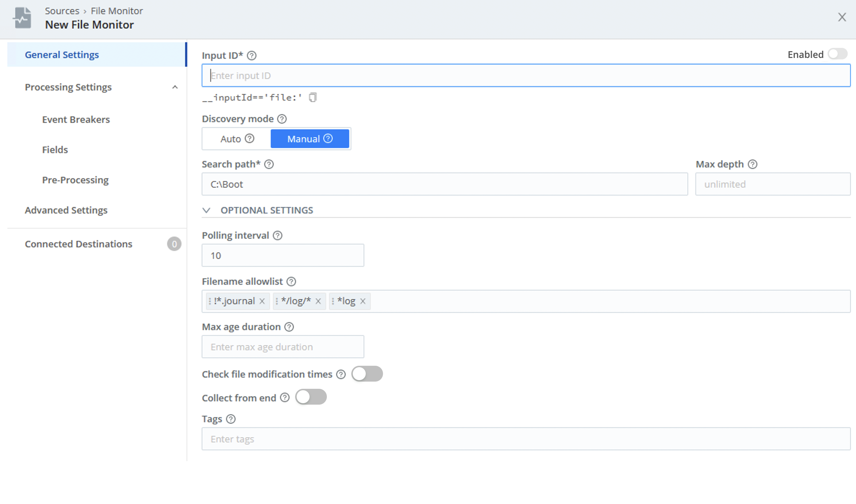
Task: Click the help icon next to Input ID
Action: (x=252, y=55)
